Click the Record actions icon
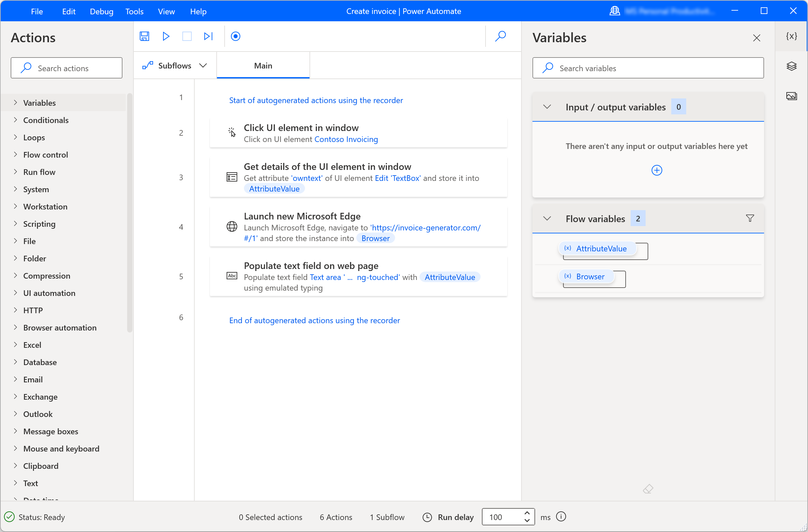The width and height of the screenshot is (808, 532). (236, 36)
